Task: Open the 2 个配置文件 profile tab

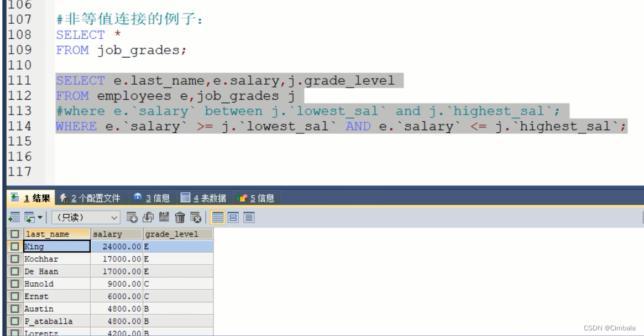Action: [x=90, y=198]
